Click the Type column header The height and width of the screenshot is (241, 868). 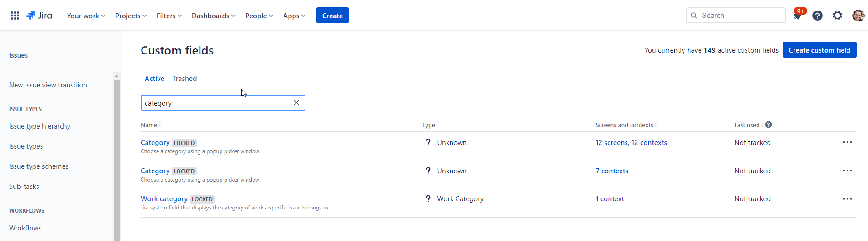428,125
